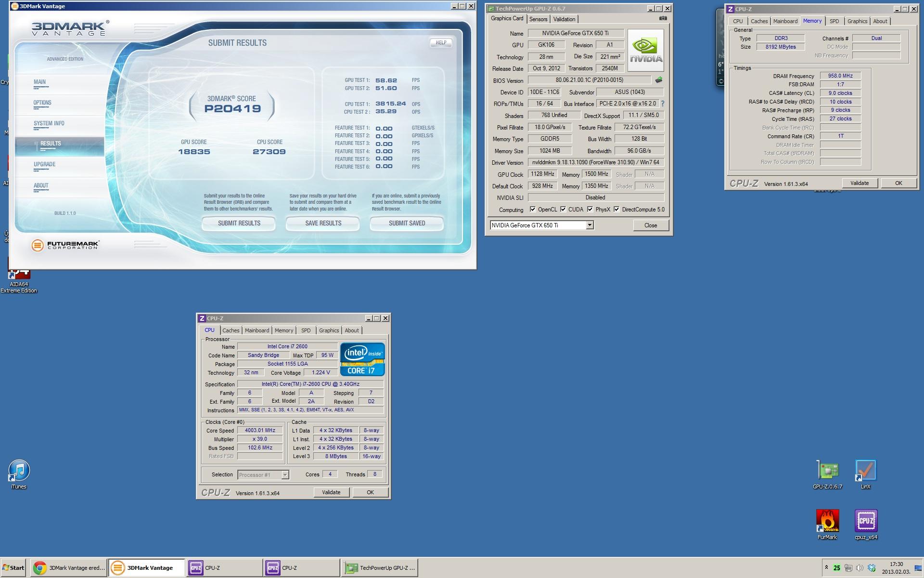The width and height of the screenshot is (924, 578).
Task: Click the GPU-Z Name field value
Action: pyautogui.click(x=576, y=33)
